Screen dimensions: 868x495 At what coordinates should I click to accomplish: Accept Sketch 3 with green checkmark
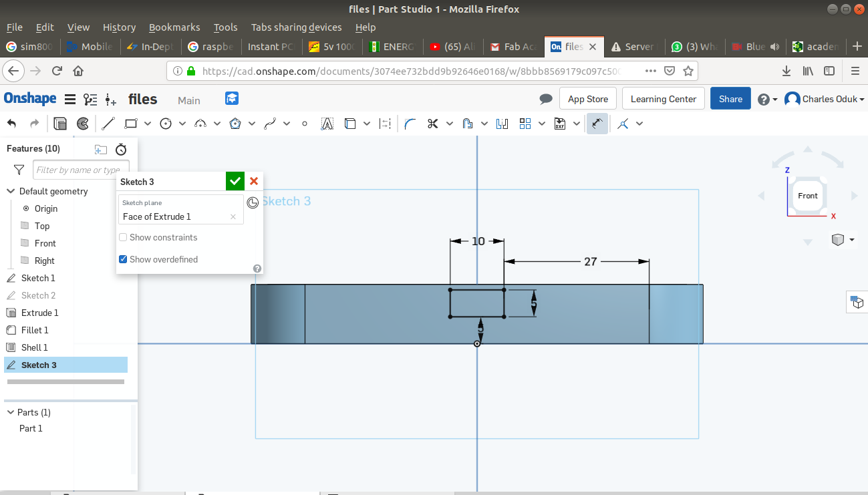235,181
